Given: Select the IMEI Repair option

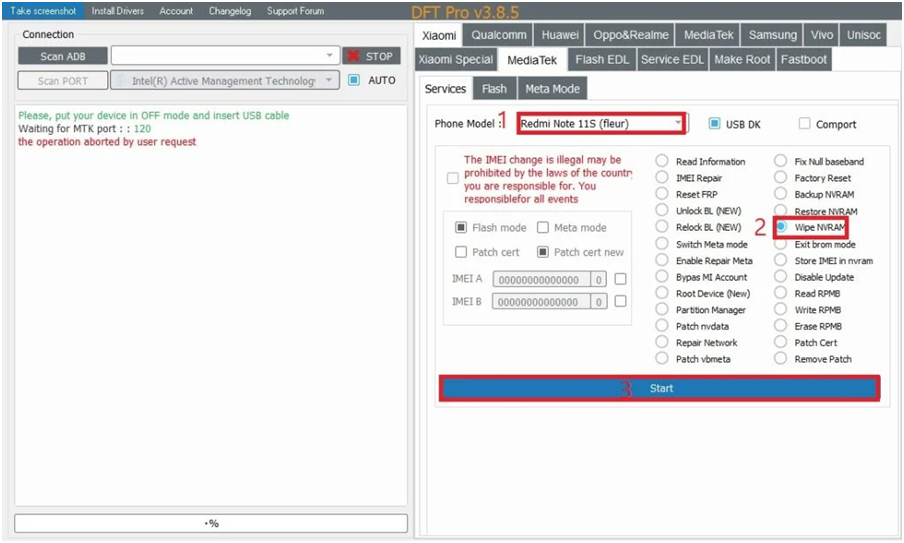Looking at the screenshot, I should pyautogui.click(x=662, y=178).
